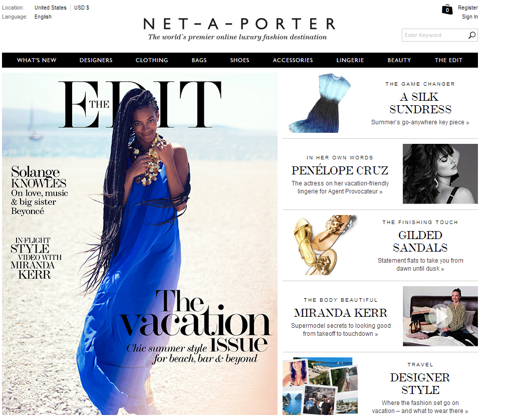507x420 pixels.
Task: Change the USD $ currency setting
Action: click(x=82, y=8)
